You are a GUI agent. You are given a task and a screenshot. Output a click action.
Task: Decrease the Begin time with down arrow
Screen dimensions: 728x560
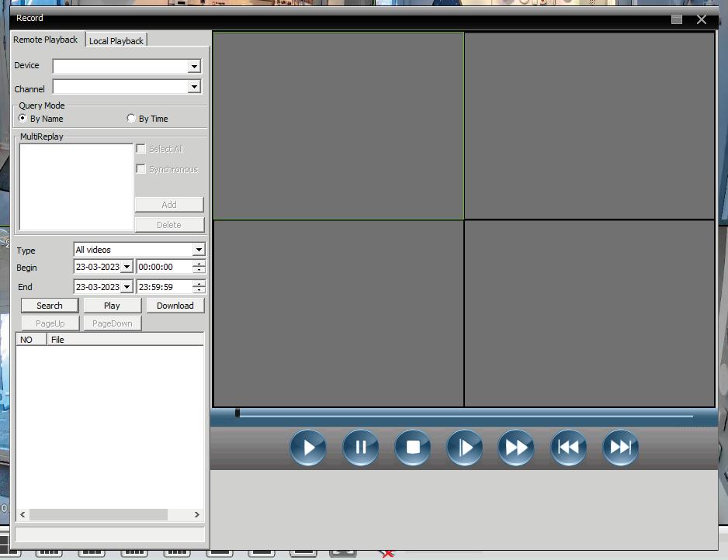tap(199, 270)
